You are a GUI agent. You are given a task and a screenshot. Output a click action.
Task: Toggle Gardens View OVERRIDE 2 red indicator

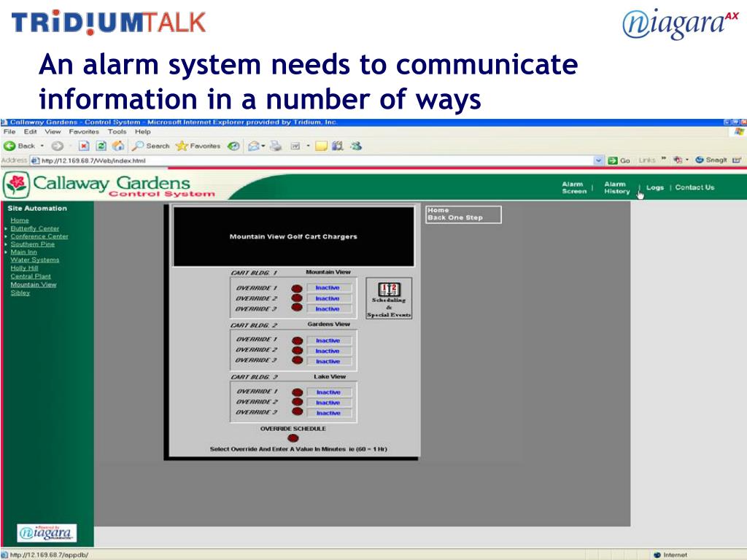tap(298, 351)
